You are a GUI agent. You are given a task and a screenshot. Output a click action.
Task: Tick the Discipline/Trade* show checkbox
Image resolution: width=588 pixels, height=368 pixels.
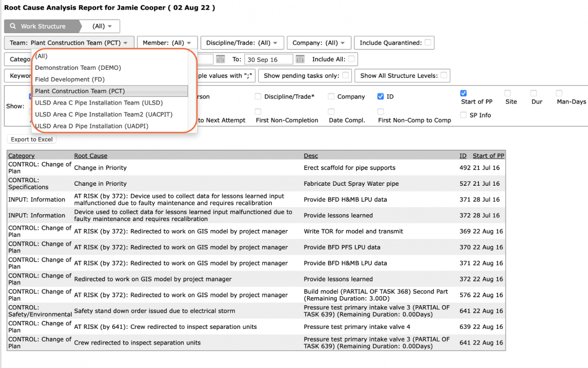[x=258, y=96]
